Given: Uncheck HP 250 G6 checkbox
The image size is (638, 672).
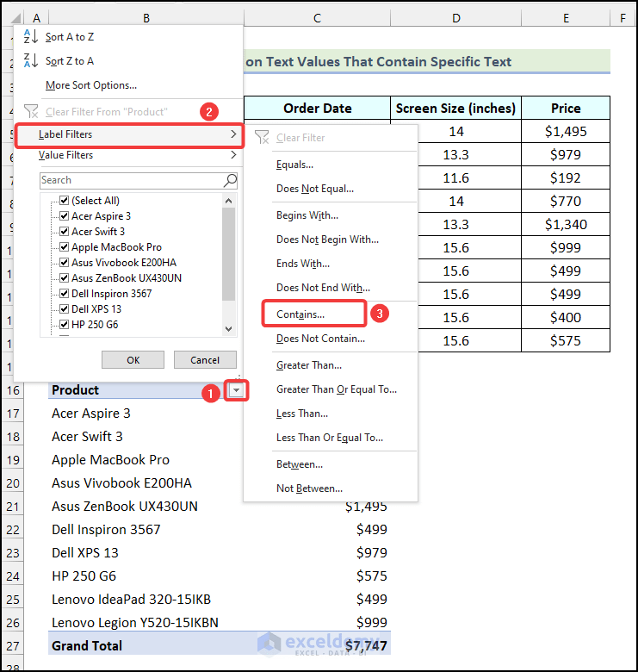Looking at the screenshot, I should [65, 324].
